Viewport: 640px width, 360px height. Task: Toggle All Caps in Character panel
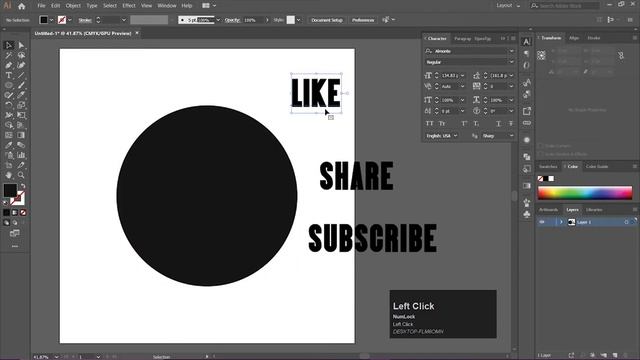[429, 123]
